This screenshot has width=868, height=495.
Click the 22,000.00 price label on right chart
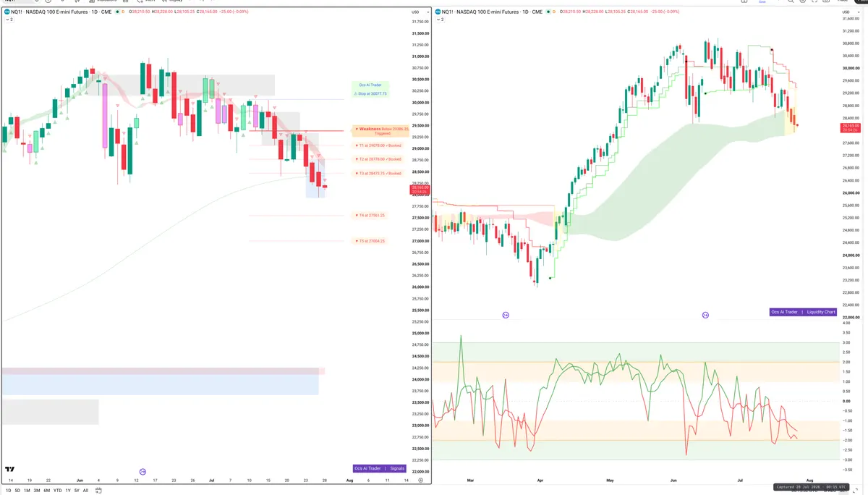851,318
